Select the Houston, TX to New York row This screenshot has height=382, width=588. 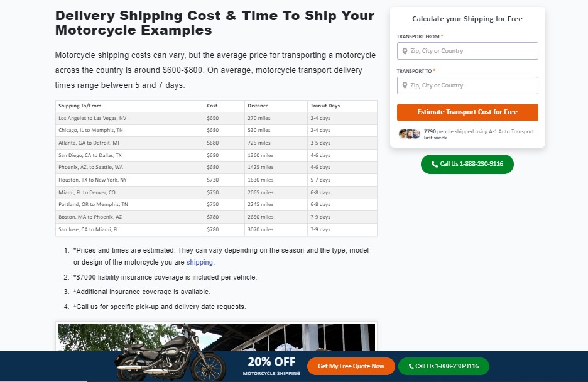coord(216,180)
